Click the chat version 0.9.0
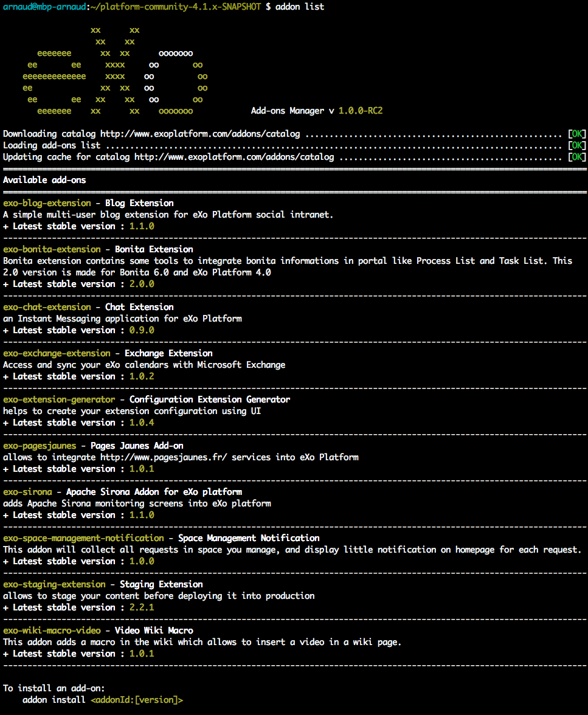The image size is (588, 715). 142,330
